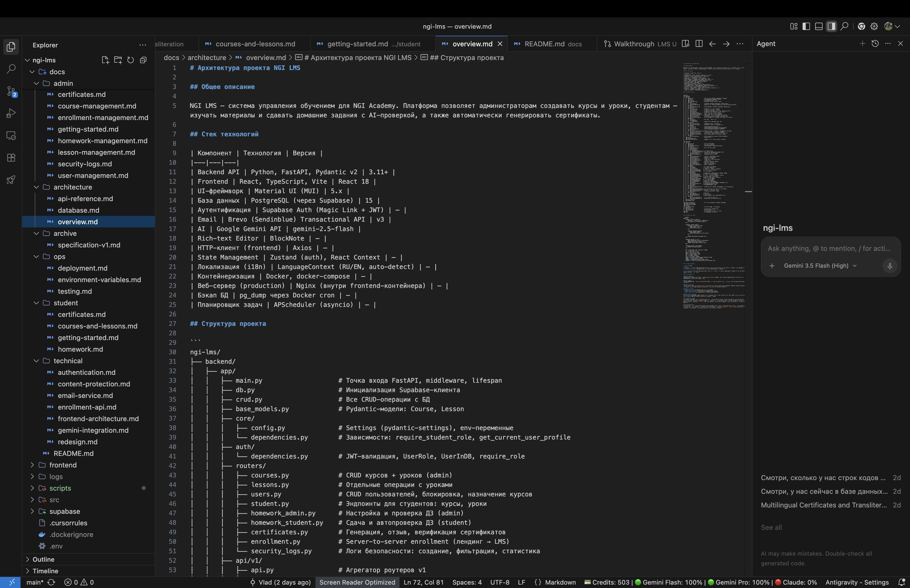
Task: Click See all conversations link
Action: pyautogui.click(x=771, y=527)
